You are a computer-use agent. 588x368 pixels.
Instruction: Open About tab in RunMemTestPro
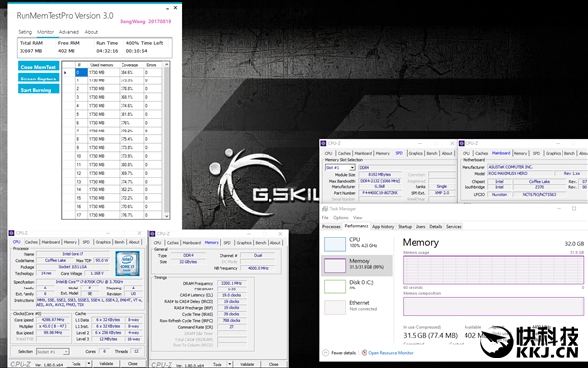[x=91, y=32]
